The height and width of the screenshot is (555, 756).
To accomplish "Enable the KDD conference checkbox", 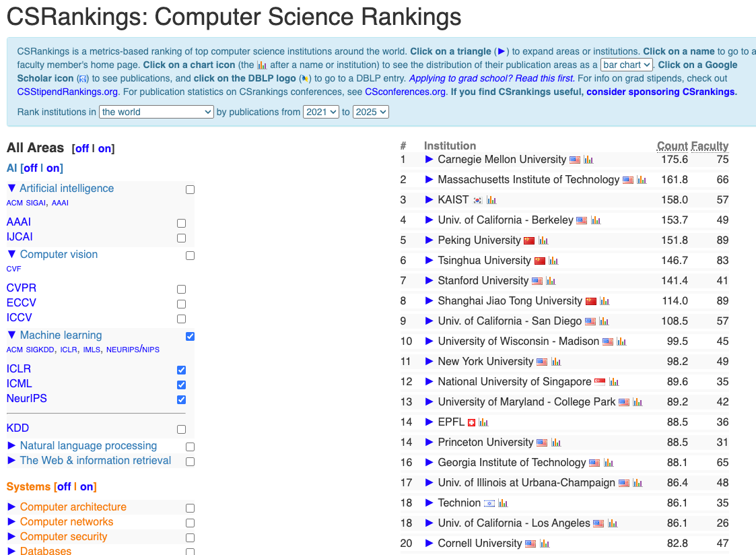I will pyautogui.click(x=181, y=429).
